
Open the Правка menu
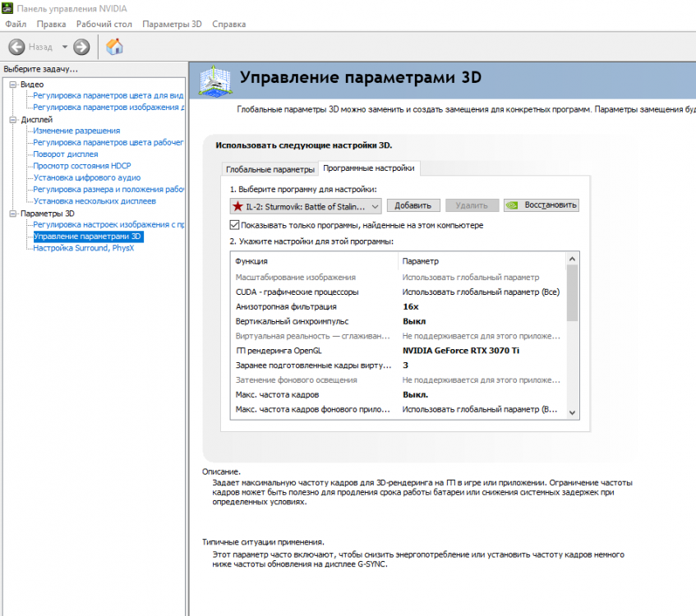tap(52, 24)
